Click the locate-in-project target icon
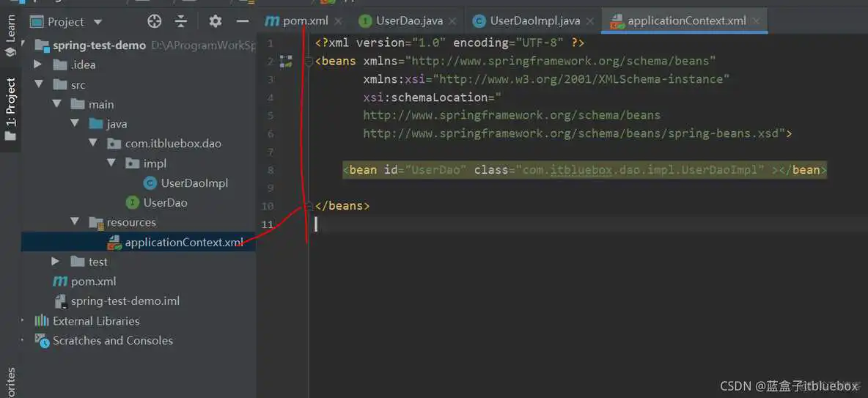The height and width of the screenshot is (398, 868). point(155,21)
